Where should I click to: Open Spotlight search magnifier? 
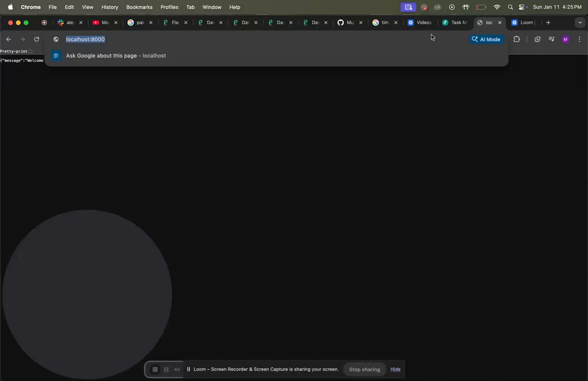(x=510, y=7)
